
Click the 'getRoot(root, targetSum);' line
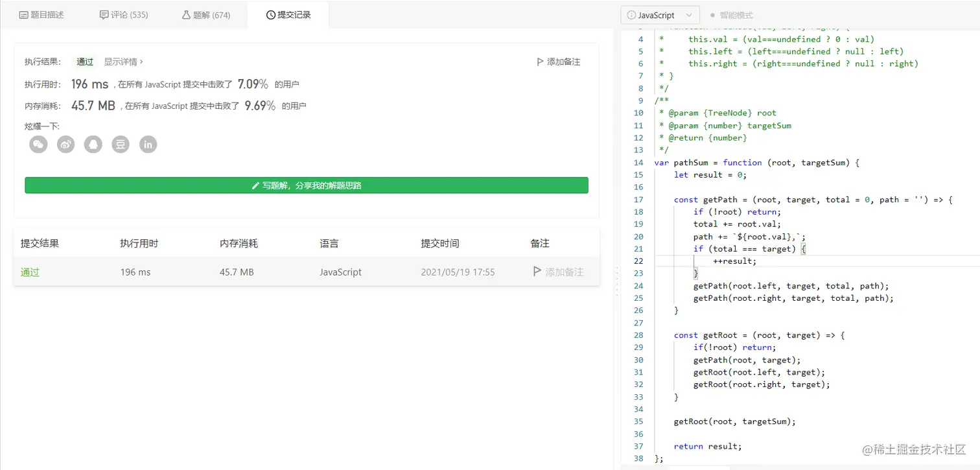735,421
